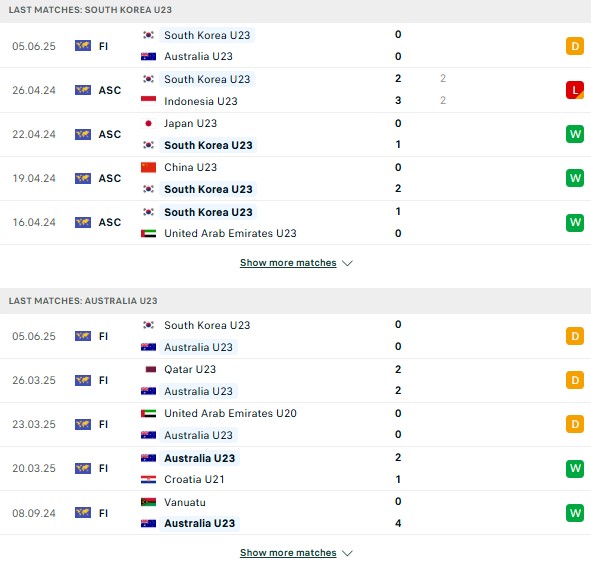Open the United Arab Emirates U20 team
Image resolution: width=591 pixels, height=571 pixels.
tap(230, 413)
